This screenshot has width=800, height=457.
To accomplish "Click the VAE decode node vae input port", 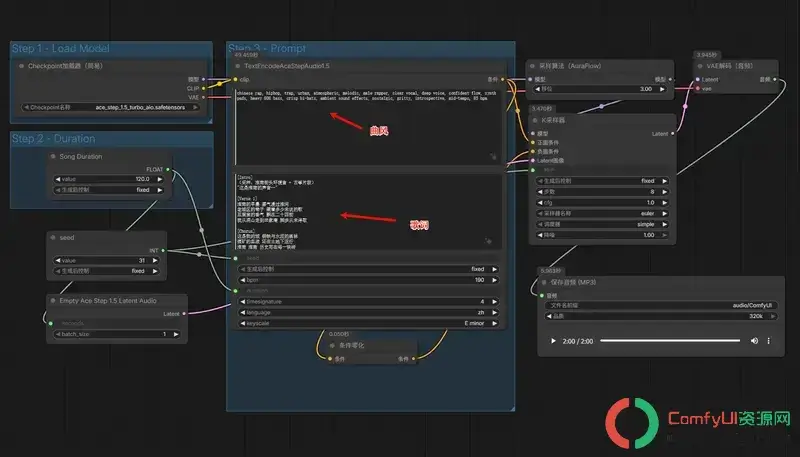I will 698,88.
